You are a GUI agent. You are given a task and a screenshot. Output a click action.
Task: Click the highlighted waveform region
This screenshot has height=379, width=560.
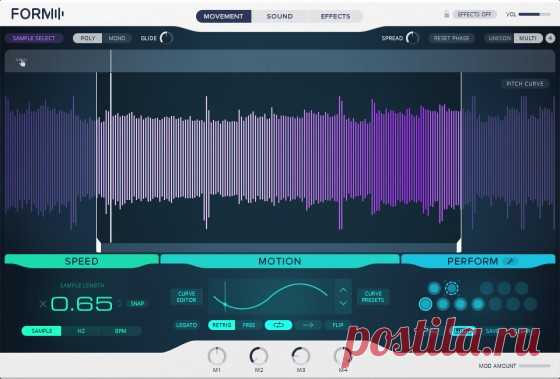(279, 157)
